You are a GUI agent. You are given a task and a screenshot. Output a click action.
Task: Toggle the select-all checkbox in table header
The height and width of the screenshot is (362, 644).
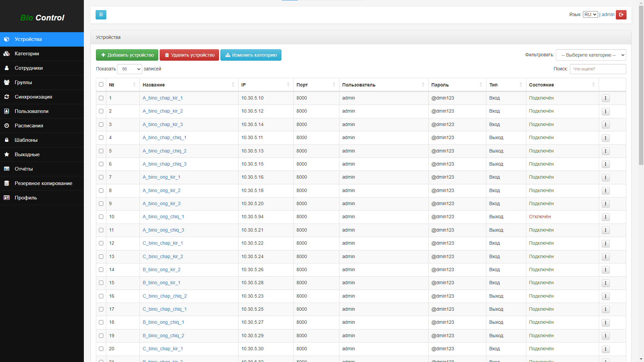pyautogui.click(x=101, y=84)
